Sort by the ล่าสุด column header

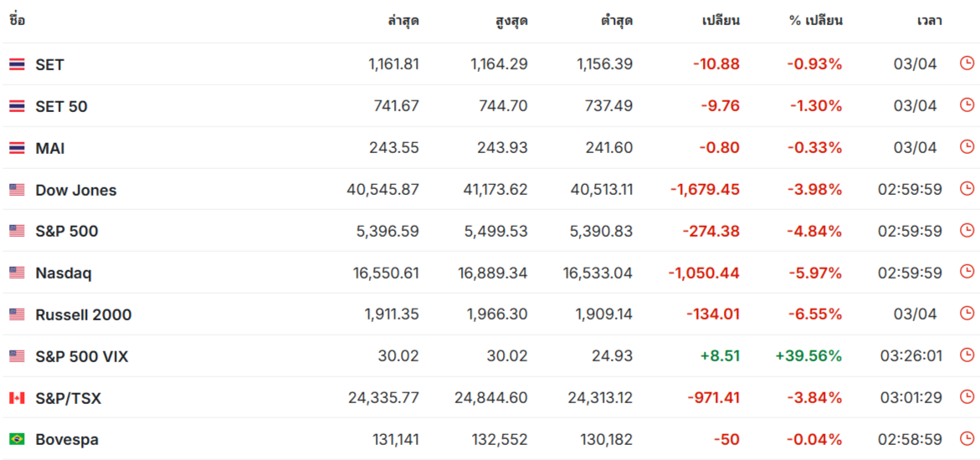point(403,21)
